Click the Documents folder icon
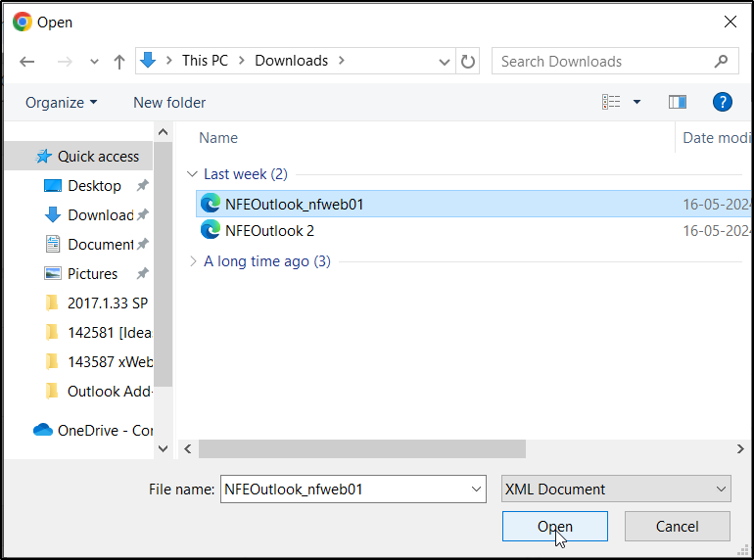Viewport: 754px width, 560px height. tap(53, 244)
